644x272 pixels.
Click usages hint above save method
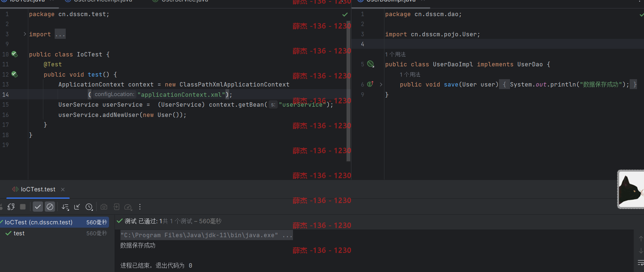click(410, 74)
